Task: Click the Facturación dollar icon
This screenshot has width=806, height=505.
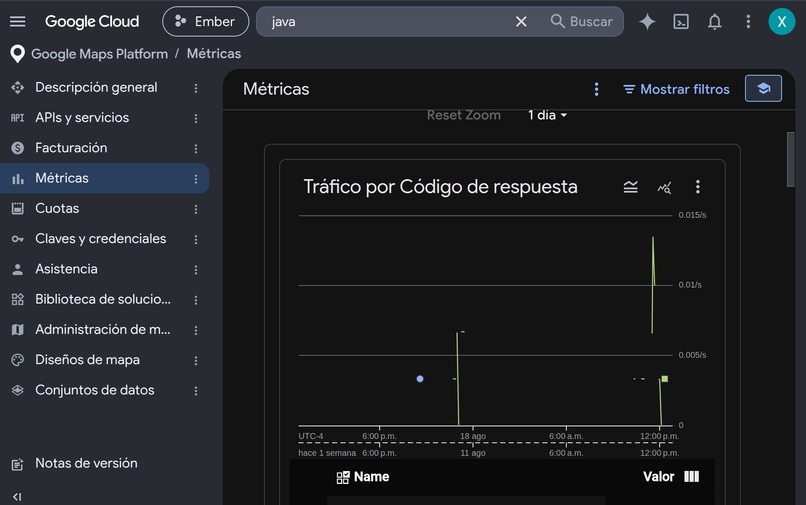Action: click(x=17, y=148)
